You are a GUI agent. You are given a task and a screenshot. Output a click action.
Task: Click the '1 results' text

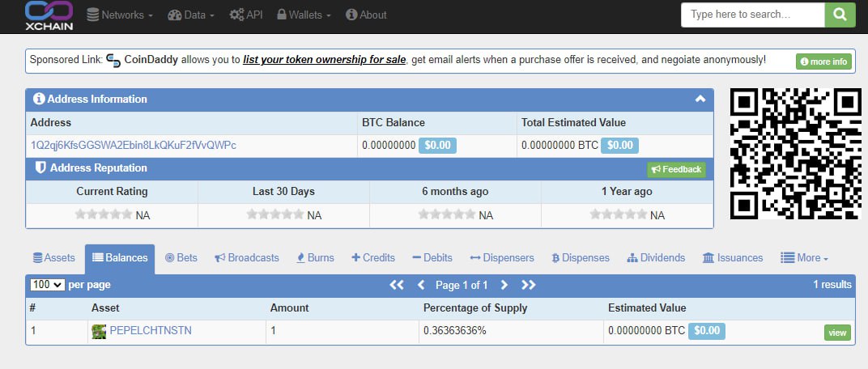(832, 284)
